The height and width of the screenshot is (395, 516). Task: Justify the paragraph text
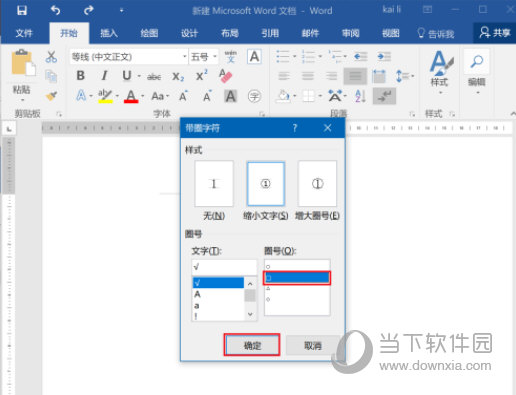(355, 76)
